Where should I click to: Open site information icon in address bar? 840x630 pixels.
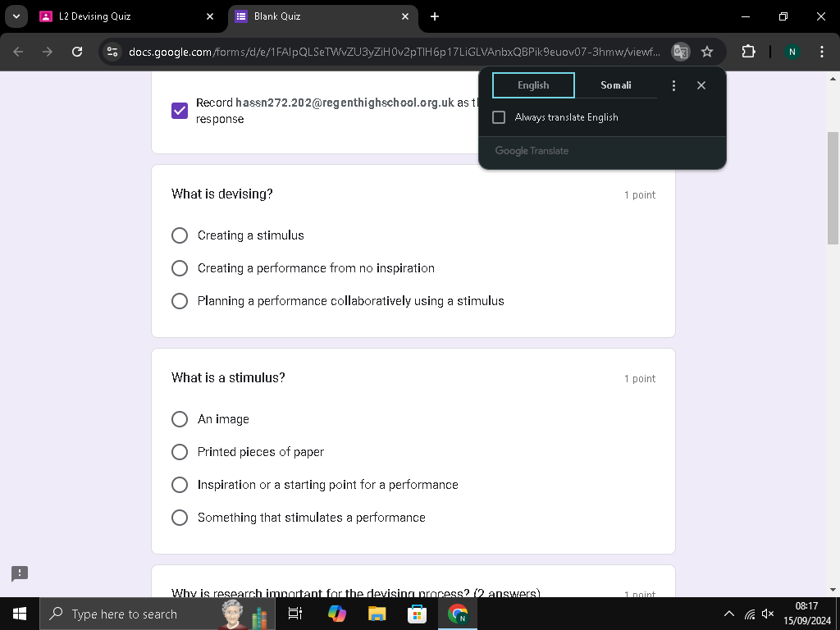tap(112, 52)
